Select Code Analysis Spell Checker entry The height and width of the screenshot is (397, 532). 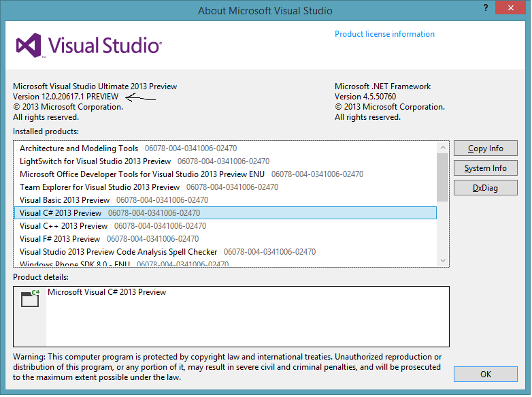pos(225,252)
